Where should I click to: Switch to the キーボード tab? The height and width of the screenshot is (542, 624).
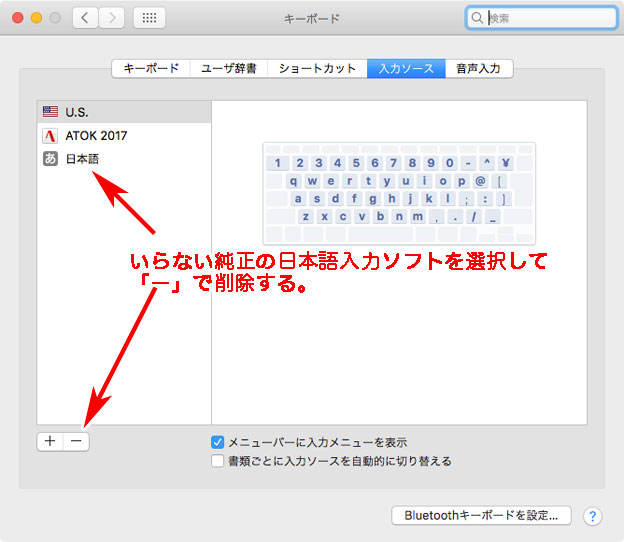pos(151,68)
